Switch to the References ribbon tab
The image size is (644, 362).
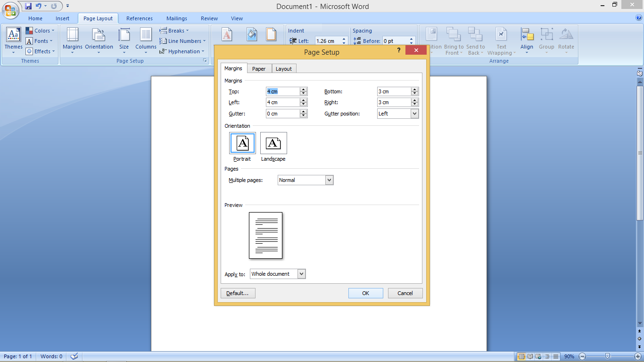click(140, 18)
